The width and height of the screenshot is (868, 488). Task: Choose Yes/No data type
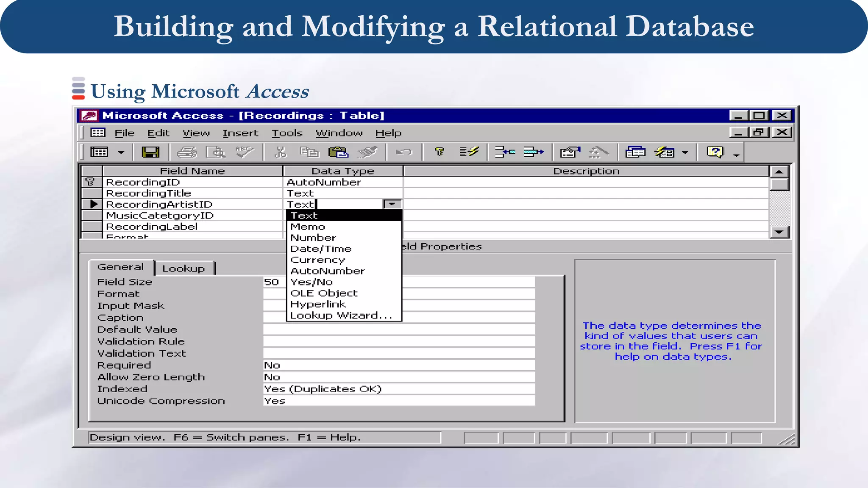click(x=344, y=282)
